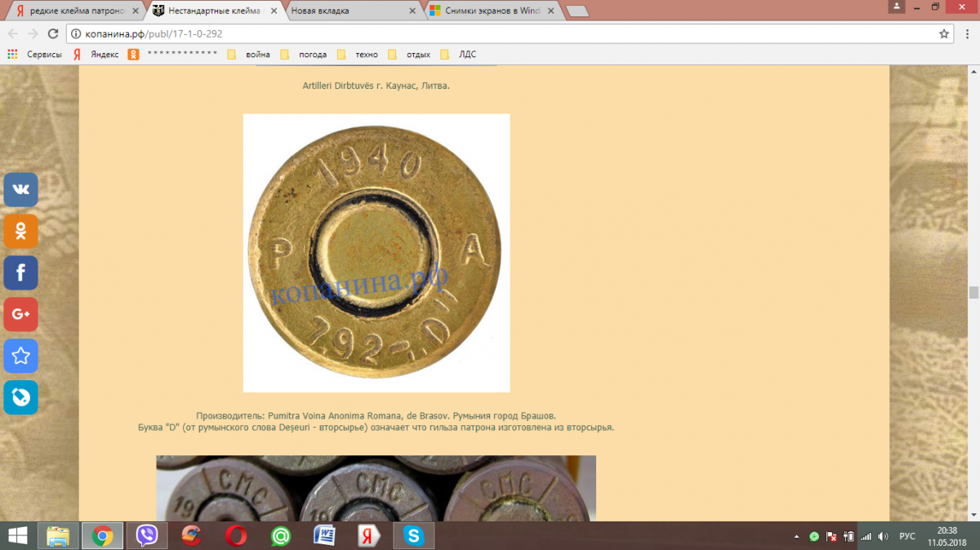Show site information icon in address bar
Image resolution: width=980 pixels, height=550 pixels.
(77, 34)
